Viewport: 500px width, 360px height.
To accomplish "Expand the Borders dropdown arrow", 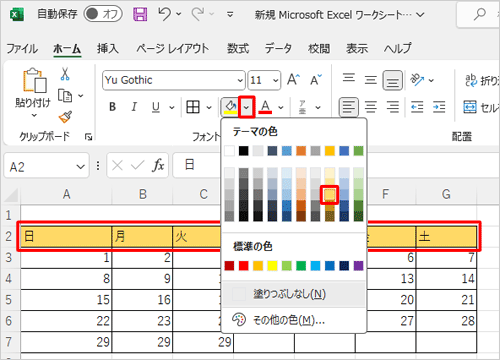I will pos(209,107).
